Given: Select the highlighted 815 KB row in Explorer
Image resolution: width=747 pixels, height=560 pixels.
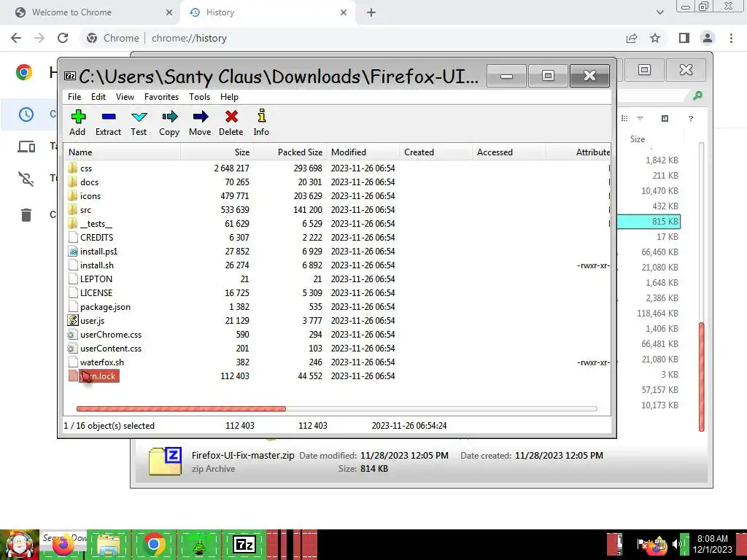Looking at the screenshot, I should (649, 222).
